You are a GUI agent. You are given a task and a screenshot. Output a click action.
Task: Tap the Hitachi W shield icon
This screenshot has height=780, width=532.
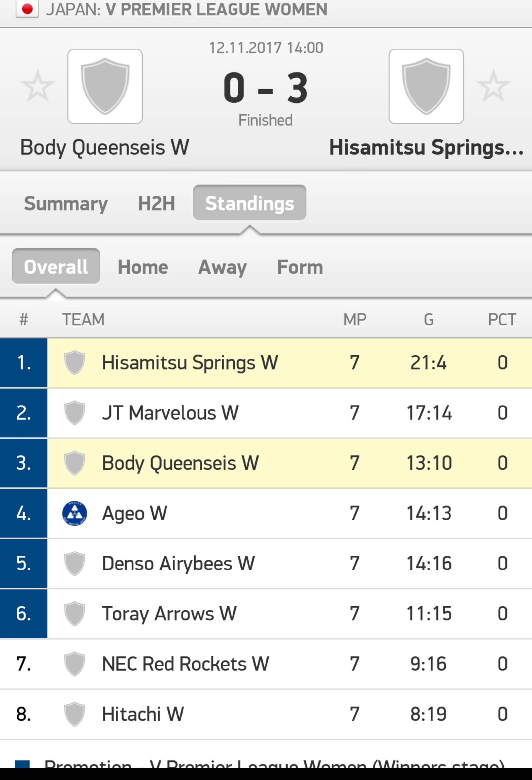click(x=75, y=714)
